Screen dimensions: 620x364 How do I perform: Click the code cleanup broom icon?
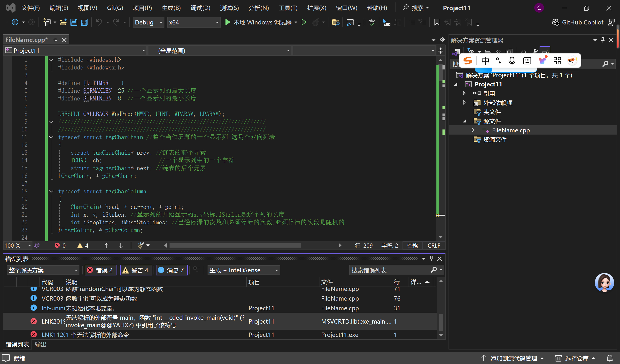[141, 245]
